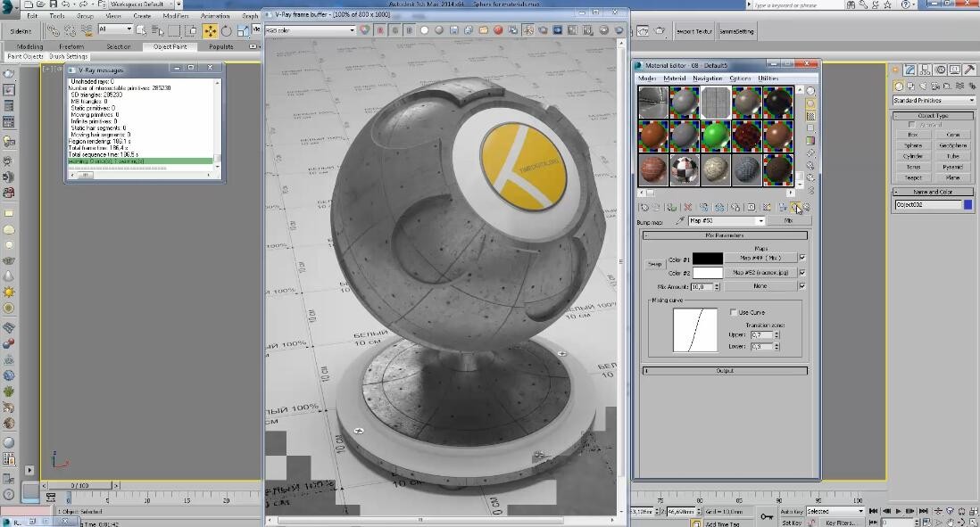
Task: Open the Modify tab in command panel
Action: tap(910, 70)
